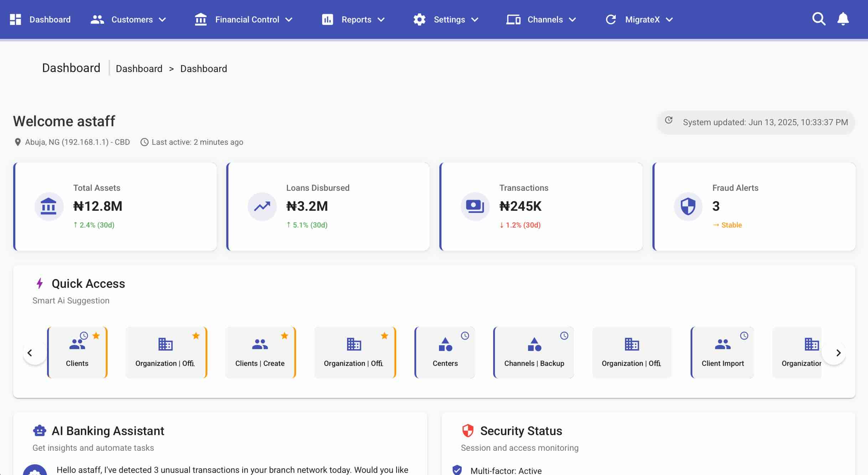Open the Fraud Alerts card value 3

754,207
